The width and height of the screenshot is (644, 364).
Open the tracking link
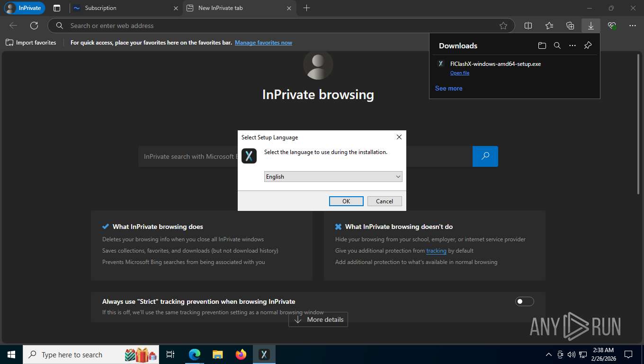click(x=436, y=251)
